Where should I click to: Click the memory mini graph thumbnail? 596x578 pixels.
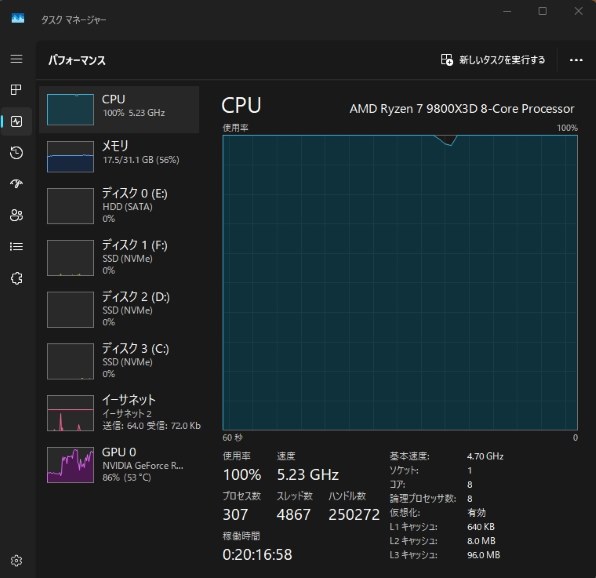tap(70, 157)
